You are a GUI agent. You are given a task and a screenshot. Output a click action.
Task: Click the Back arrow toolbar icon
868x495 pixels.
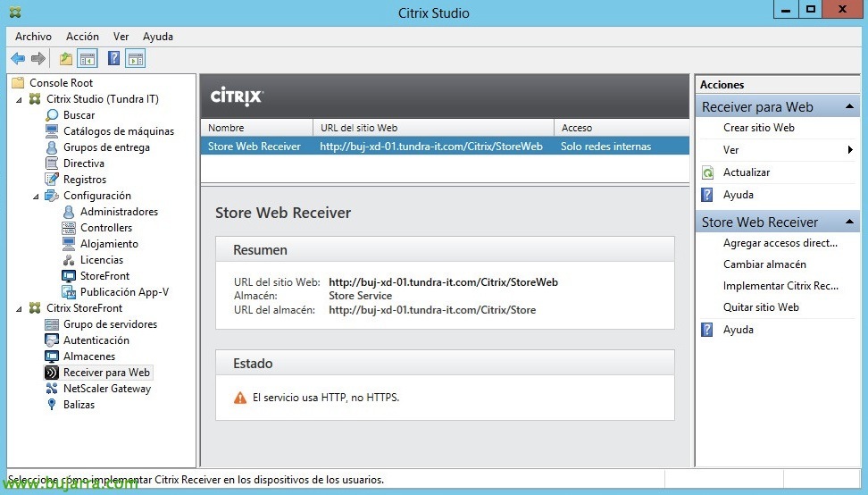coord(18,58)
